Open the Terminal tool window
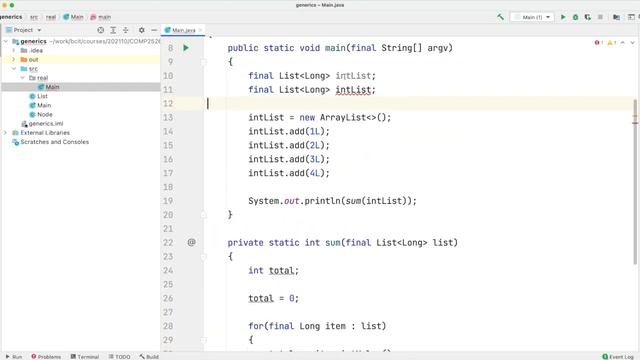This screenshot has height=360, width=640. point(84,356)
